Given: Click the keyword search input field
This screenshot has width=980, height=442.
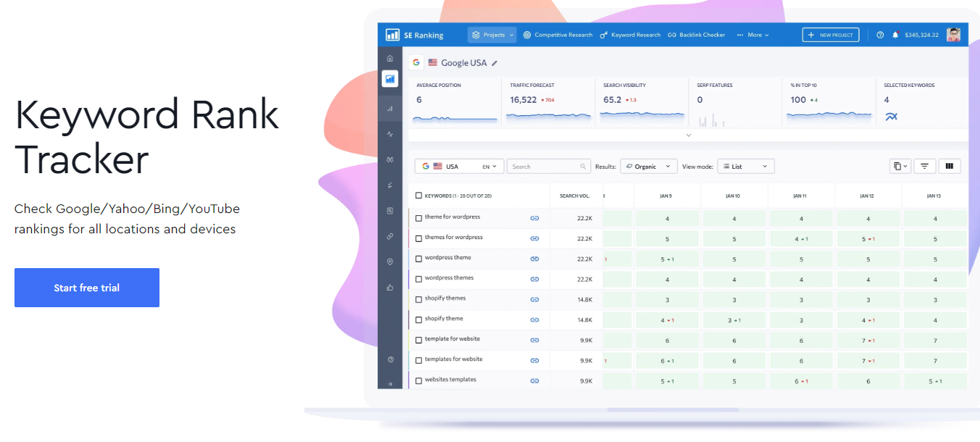Looking at the screenshot, I should [x=548, y=166].
